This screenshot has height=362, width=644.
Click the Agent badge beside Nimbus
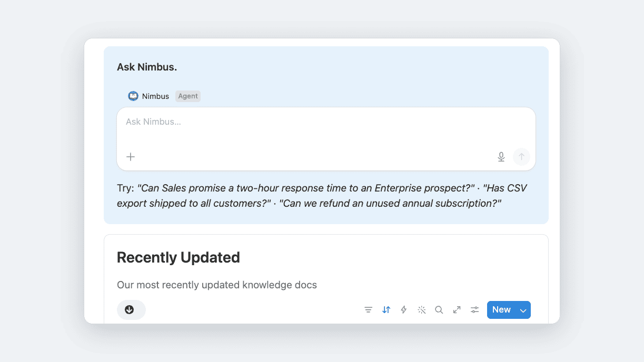pyautogui.click(x=188, y=96)
